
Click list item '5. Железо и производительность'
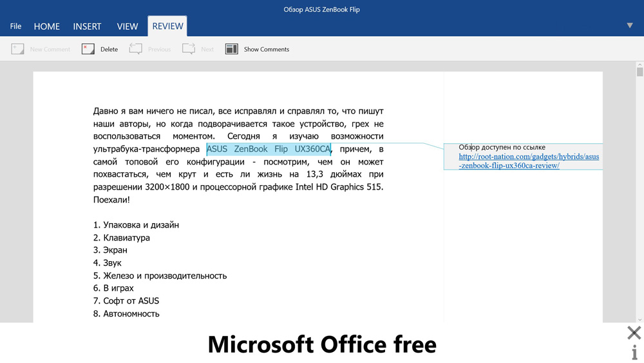[160, 275]
